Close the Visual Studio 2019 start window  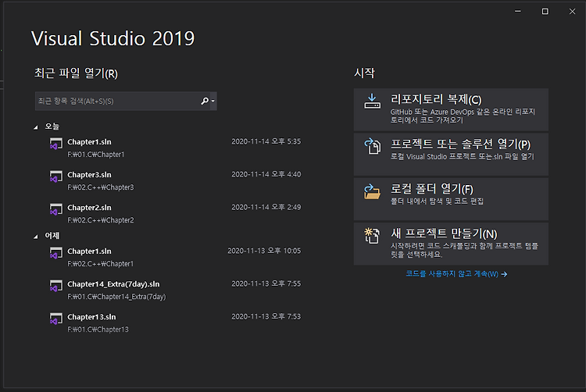(x=572, y=11)
